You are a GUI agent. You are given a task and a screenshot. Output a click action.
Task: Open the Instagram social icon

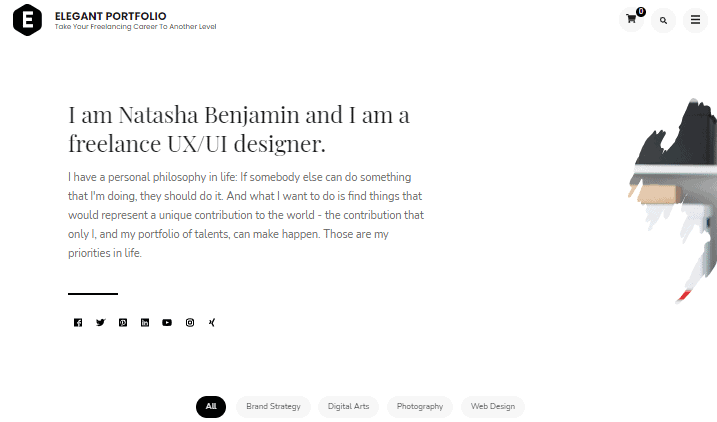pyautogui.click(x=190, y=323)
